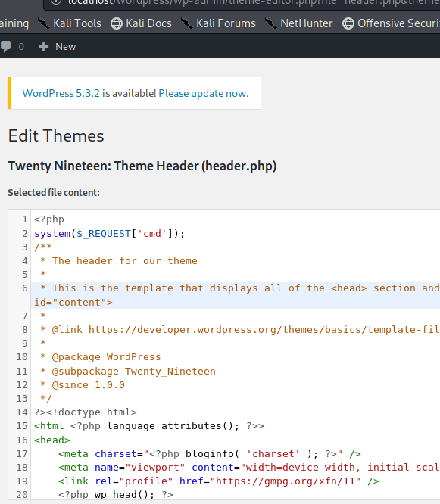Click the system($_REQUEST['cmd']) code line
The height and width of the screenshot is (504, 440).
[x=109, y=233]
